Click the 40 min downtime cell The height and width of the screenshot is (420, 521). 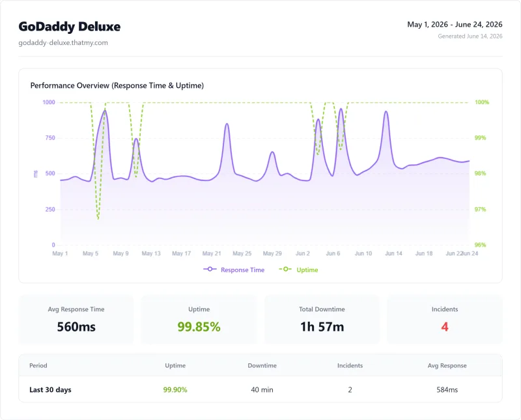pos(262,390)
